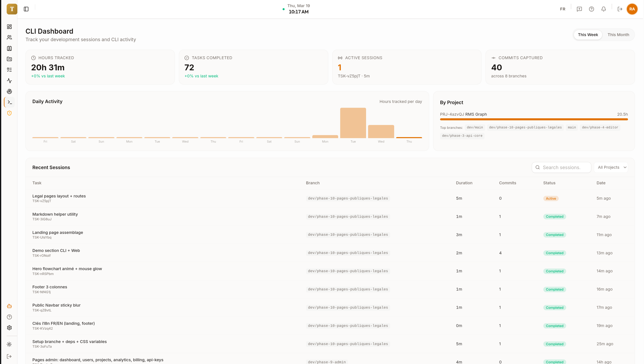The height and width of the screenshot is (364, 644).
Task: Toggle light/dark theme sun icon
Action: (9, 344)
